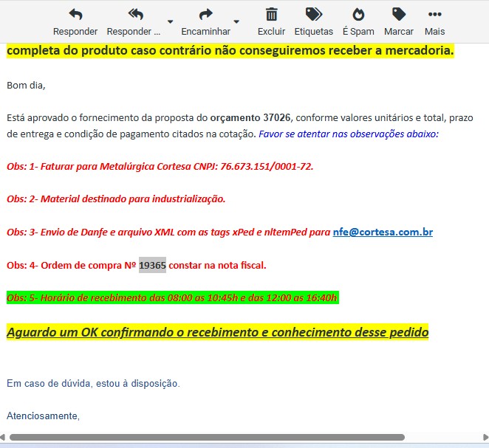The height and width of the screenshot is (448, 489).
Task: Open Etiquetas tags icon
Action: [313, 15]
